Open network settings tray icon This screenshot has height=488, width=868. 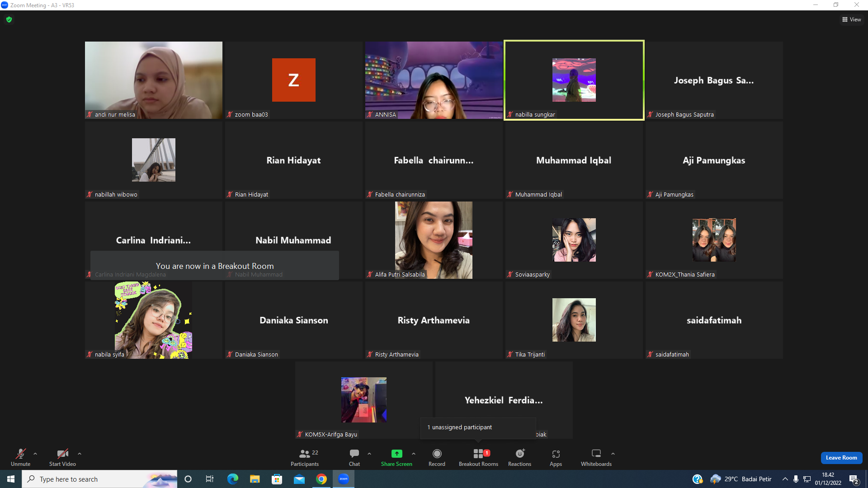tap(807, 479)
